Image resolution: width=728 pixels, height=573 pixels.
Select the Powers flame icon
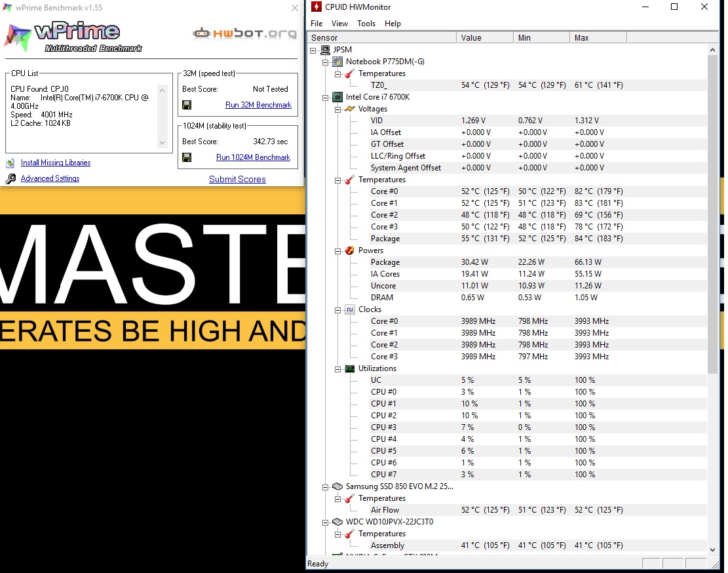pos(350,250)
